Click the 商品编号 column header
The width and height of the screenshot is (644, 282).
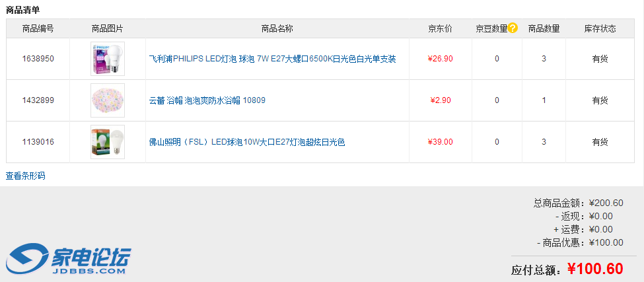click(38, 29)
